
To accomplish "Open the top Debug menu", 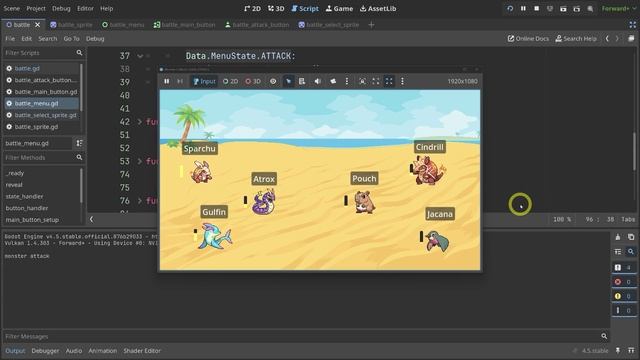I will pos(61,8).
